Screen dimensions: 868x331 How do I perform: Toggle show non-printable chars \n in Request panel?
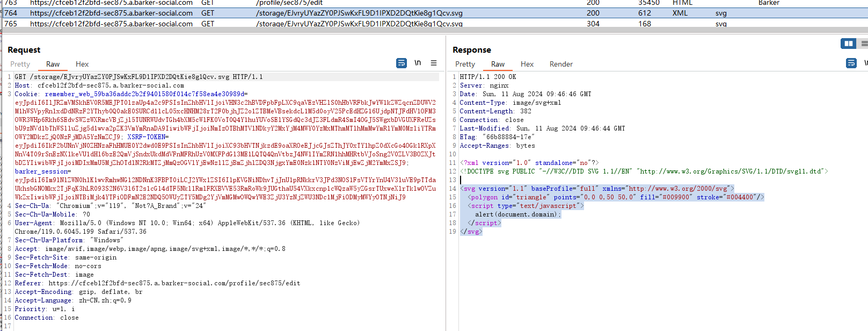pyautogui.click(x=418, y=63)
